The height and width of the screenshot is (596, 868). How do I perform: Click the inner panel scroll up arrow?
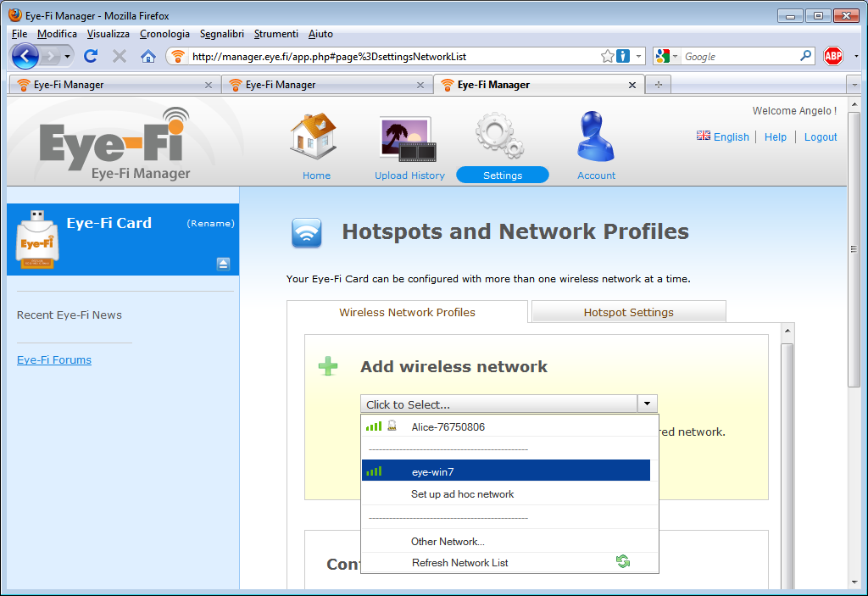[787, 331]
